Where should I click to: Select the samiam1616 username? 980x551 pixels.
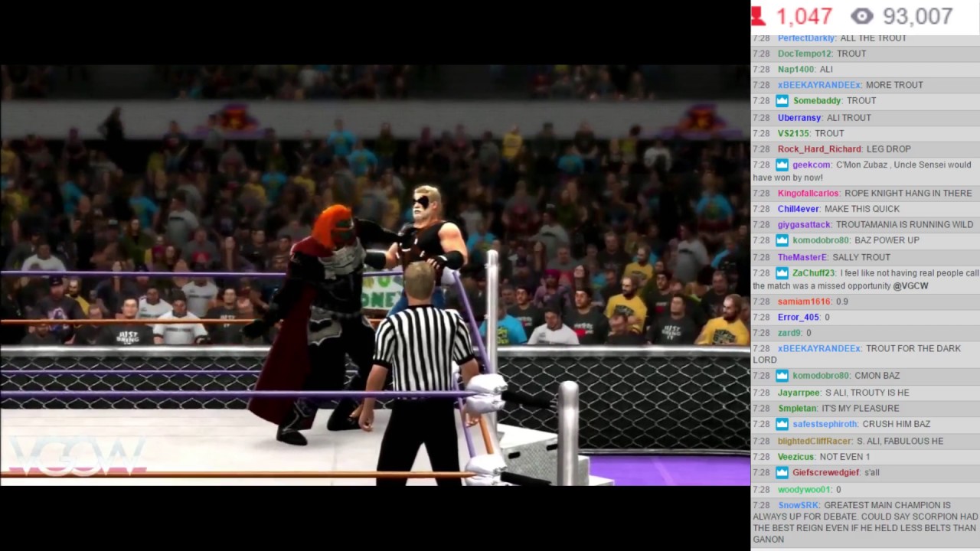[x=804, y=302]
